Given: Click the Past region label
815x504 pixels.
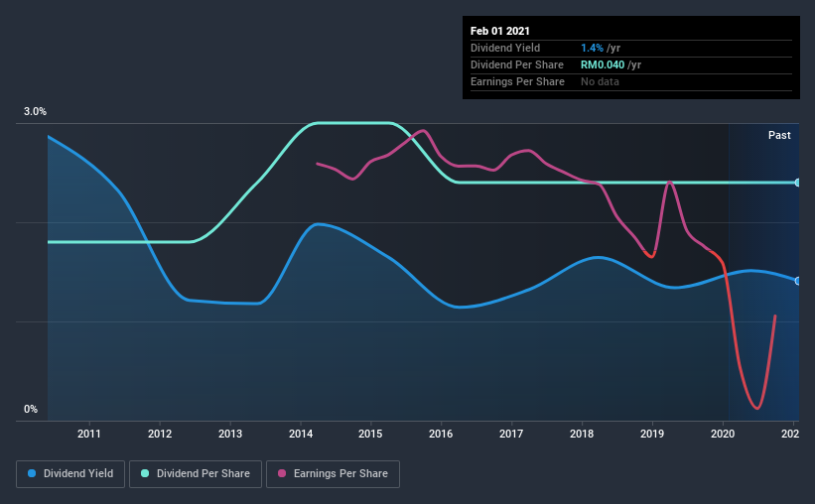Looking at the screenshot, I should pos(779,135).
